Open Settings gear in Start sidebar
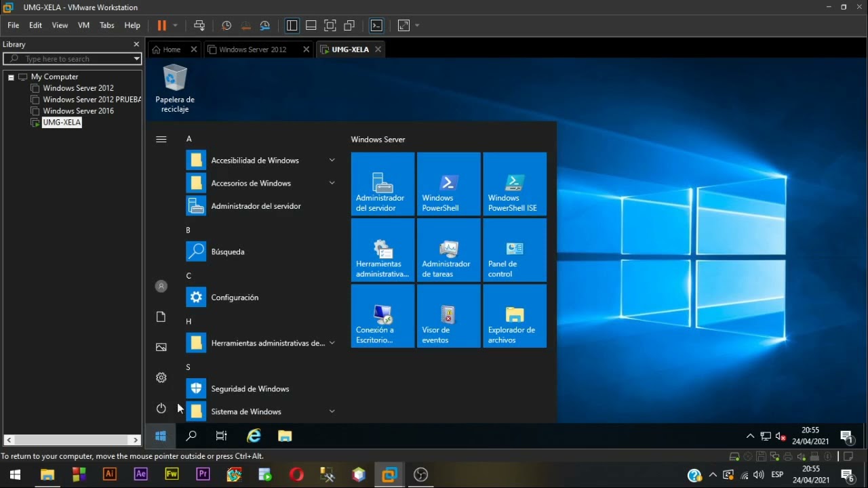 coord(161,378)
